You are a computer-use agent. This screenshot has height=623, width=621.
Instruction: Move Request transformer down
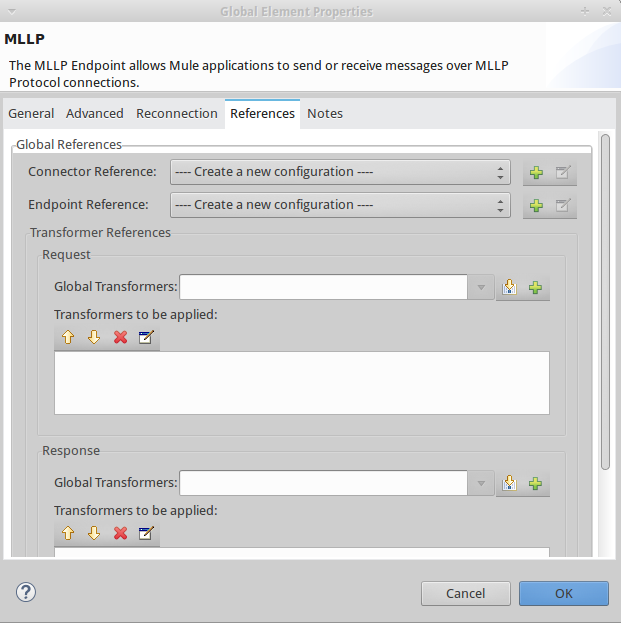pos(94,337)
